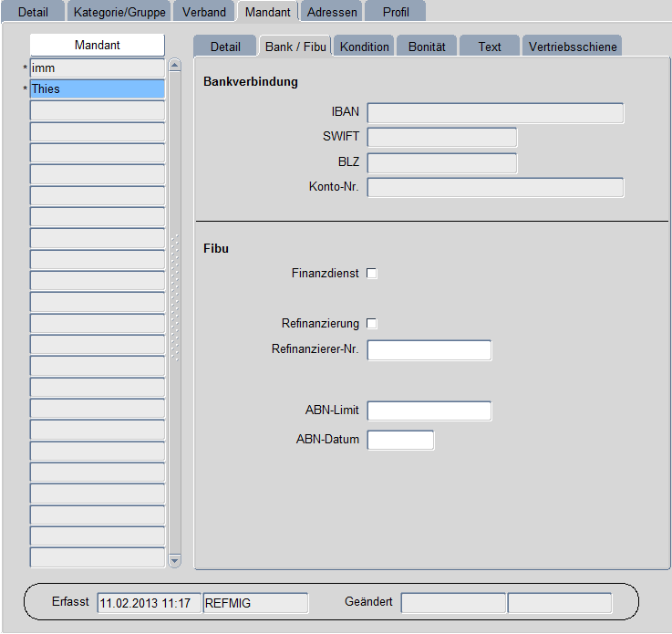Open the Vertriebsschiene sub-tab
The height and width of the screenshot is (634, 672).
click(x=573, y=47)
